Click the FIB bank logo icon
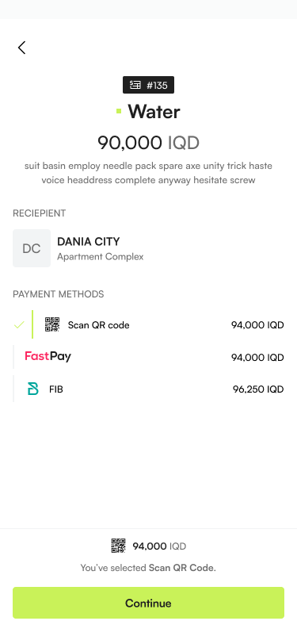 [x=32, y=389]
